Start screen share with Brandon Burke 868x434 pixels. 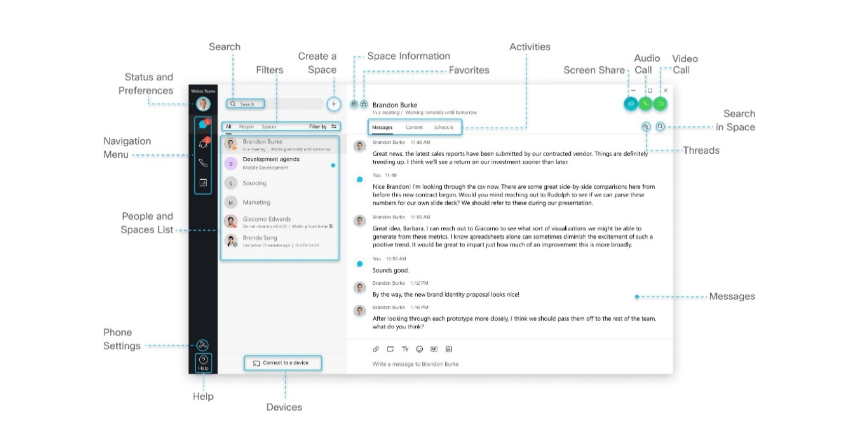click(631, 104)
